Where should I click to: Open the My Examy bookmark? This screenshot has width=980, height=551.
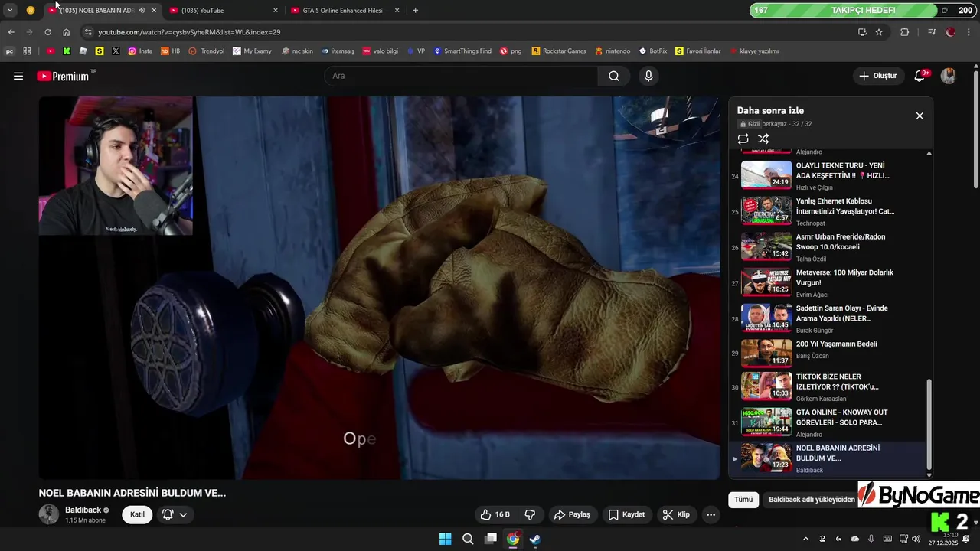[253, 51]
